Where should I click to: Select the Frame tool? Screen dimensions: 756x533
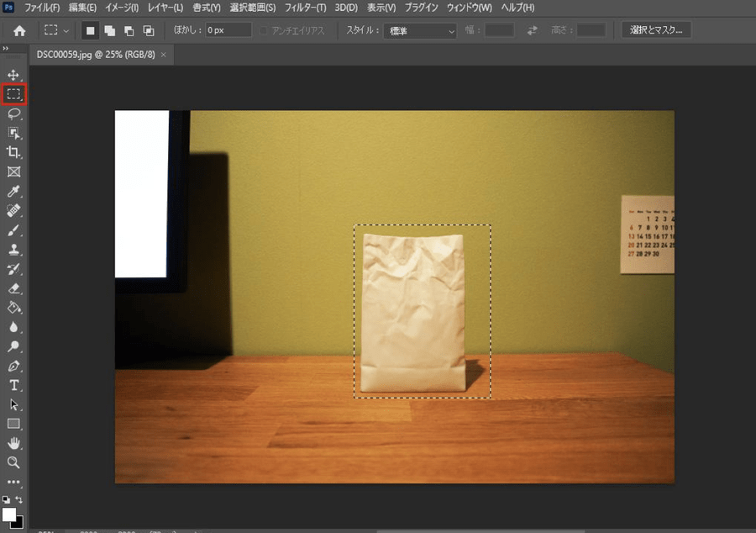(x=13, y=172)
